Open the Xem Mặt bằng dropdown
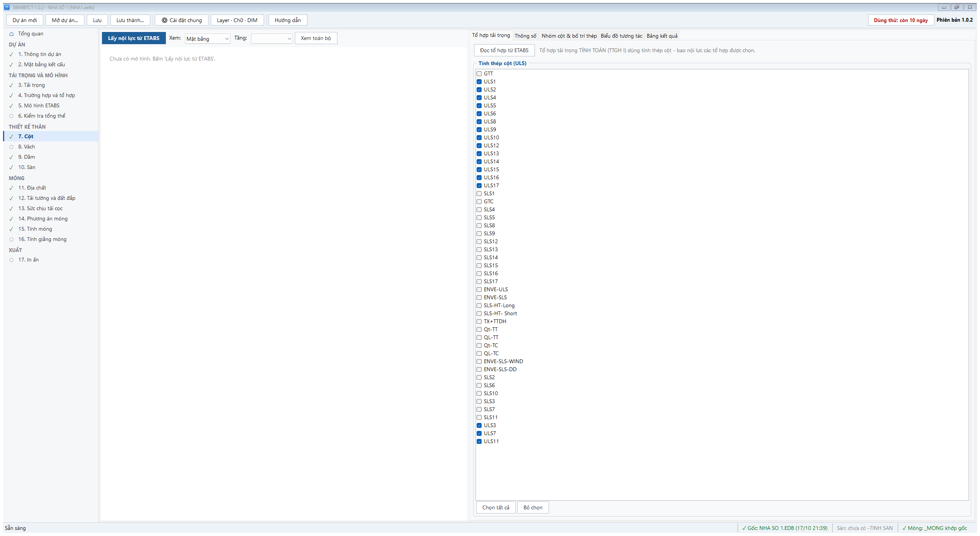The image size is (980, 536). tap(207, 39)
